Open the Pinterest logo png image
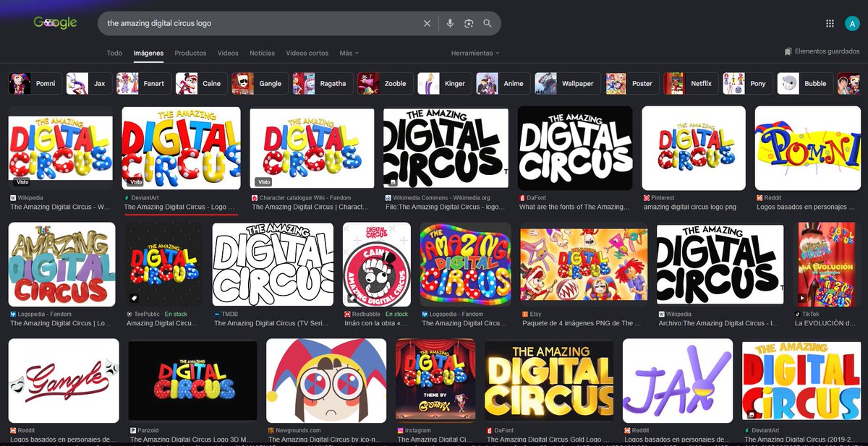Viewport: 868px width, 446px height. pyautogui.click(x=694, y=147)
